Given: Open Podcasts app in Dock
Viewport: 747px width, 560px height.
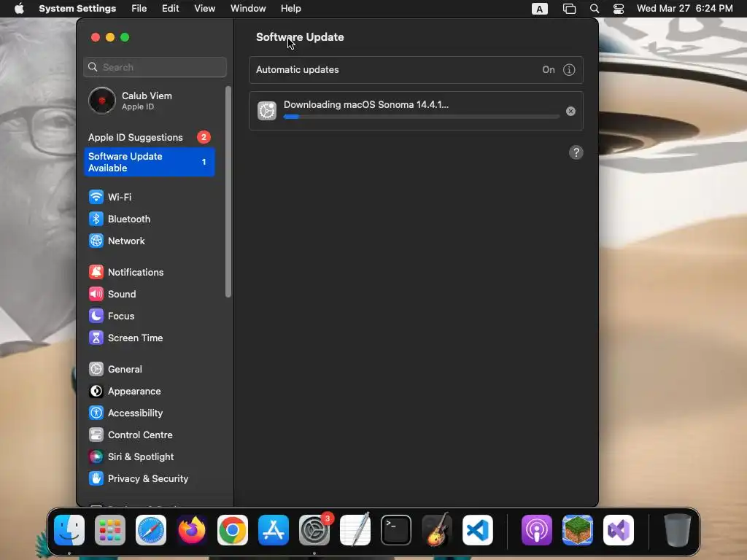Looking at the screenshot, I should pos(537,530).
